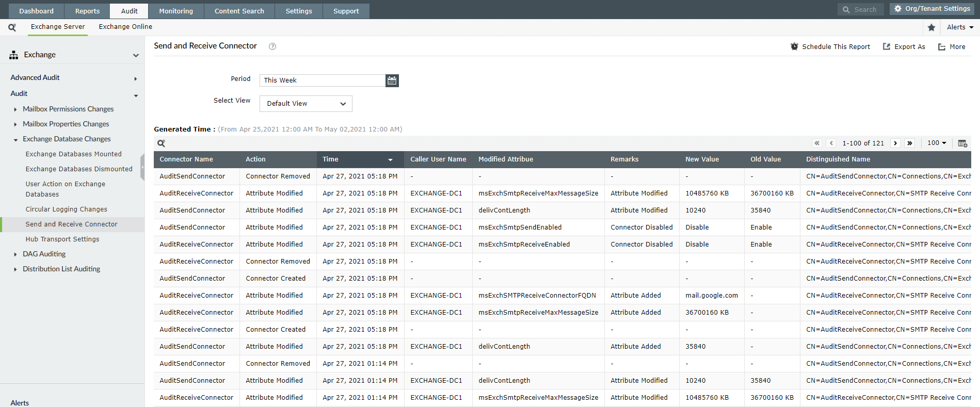
Task: Collapse the left sidebar panel handle
Action: pyautogui.click(x=142, y=167)
